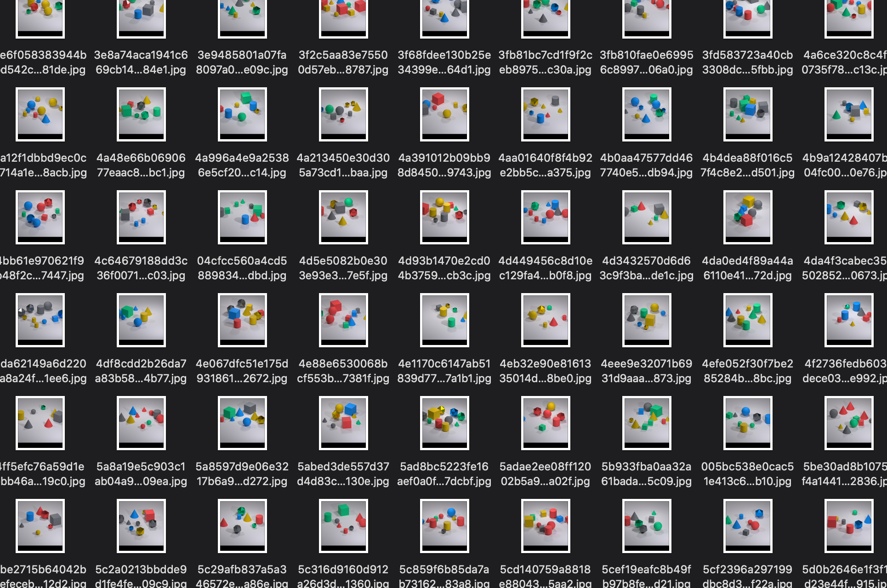Select the 005bc538e0cac5 file icon

[x=748, y=423]
